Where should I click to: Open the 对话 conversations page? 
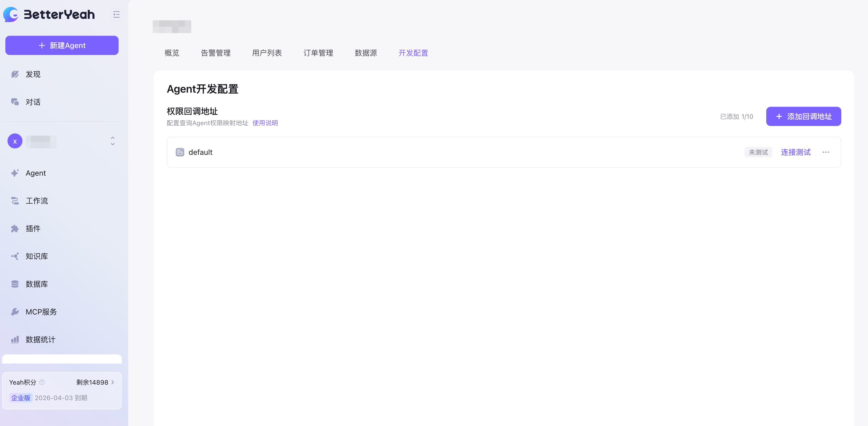[x=33, y=102]
